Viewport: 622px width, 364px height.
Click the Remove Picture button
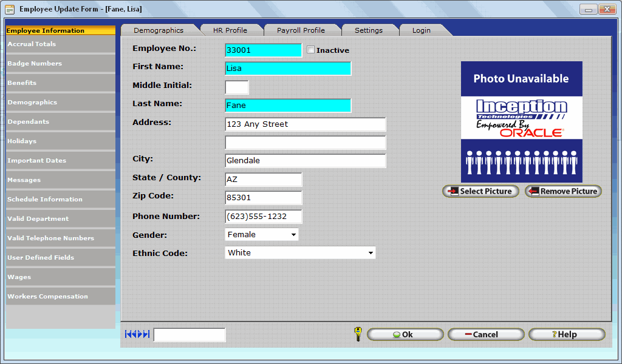pos(563,191)
